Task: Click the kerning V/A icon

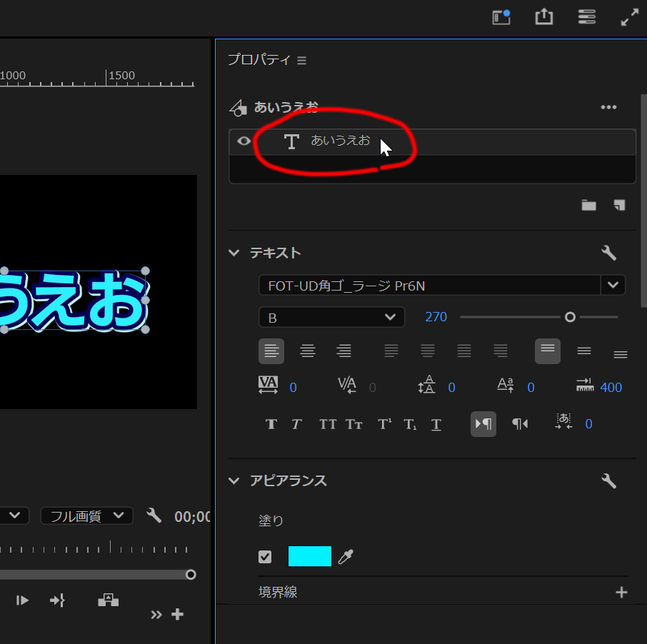Action: [x=347, y=385]
